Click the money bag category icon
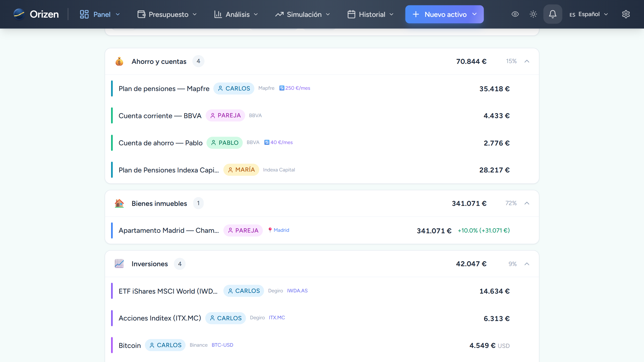This screenshot has height=362, width=644. 119,61
